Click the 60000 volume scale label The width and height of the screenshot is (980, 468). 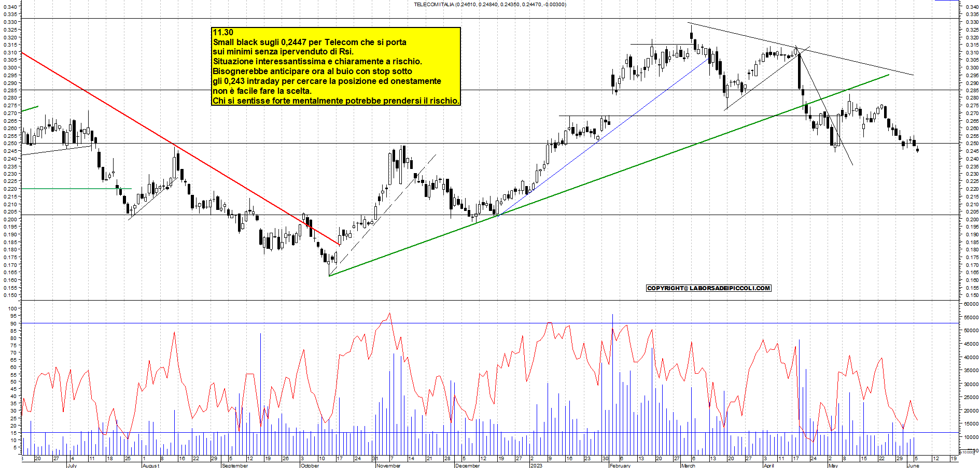(971, 304)
